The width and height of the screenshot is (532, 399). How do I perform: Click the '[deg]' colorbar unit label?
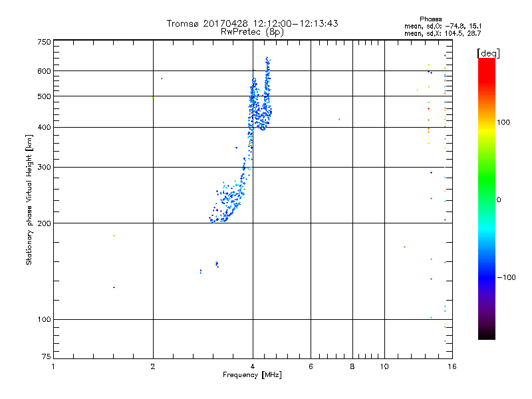(488, 53)
